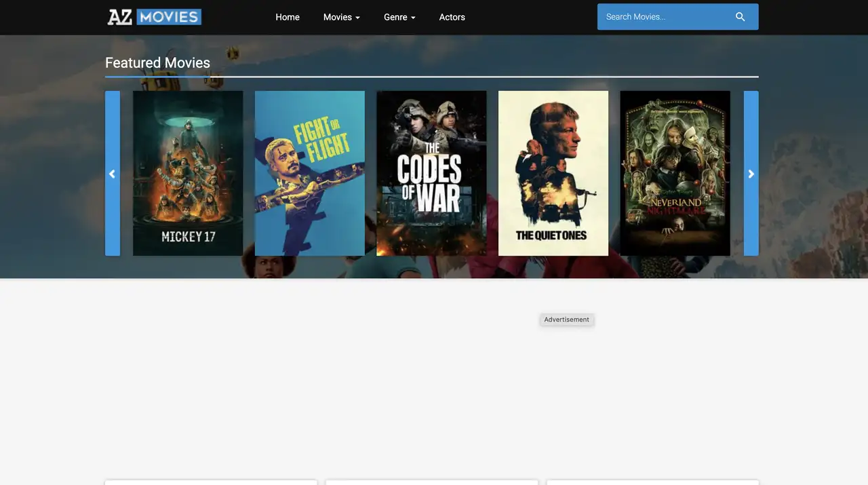Open The Quiet Ones poster
This screenshot has width=868, height=485.
(x=553, y=174)
